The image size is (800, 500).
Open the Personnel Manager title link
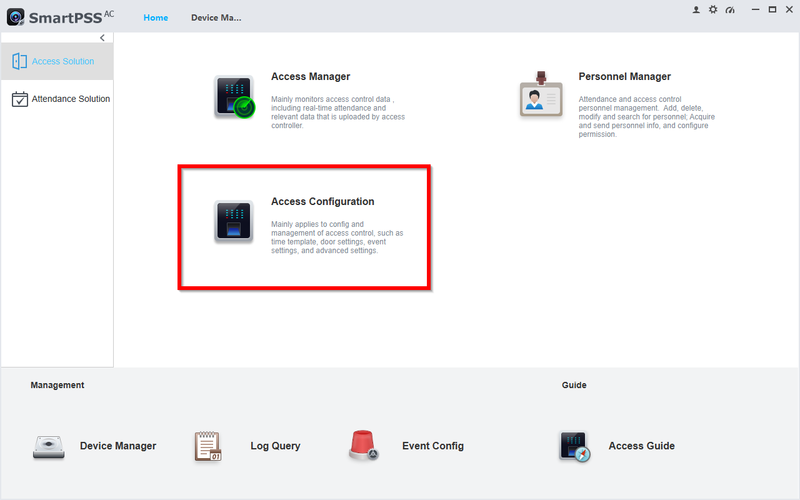(624, 77)
